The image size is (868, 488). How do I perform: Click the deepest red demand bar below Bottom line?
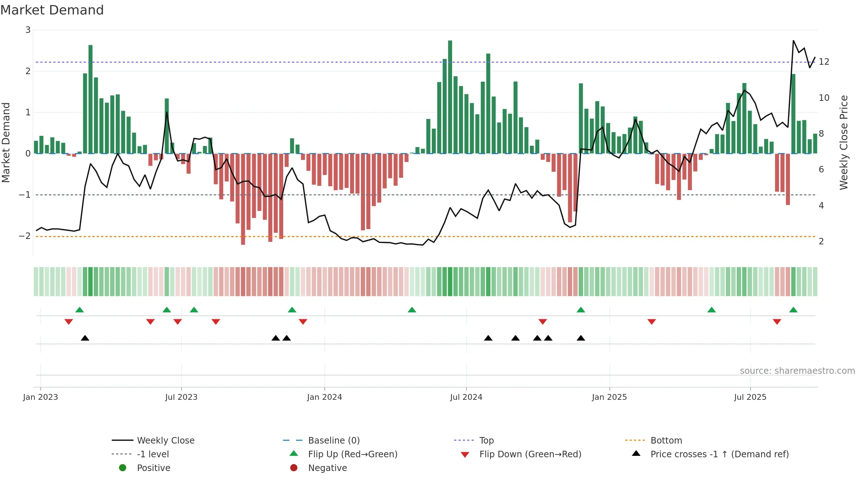coord(243,199)
